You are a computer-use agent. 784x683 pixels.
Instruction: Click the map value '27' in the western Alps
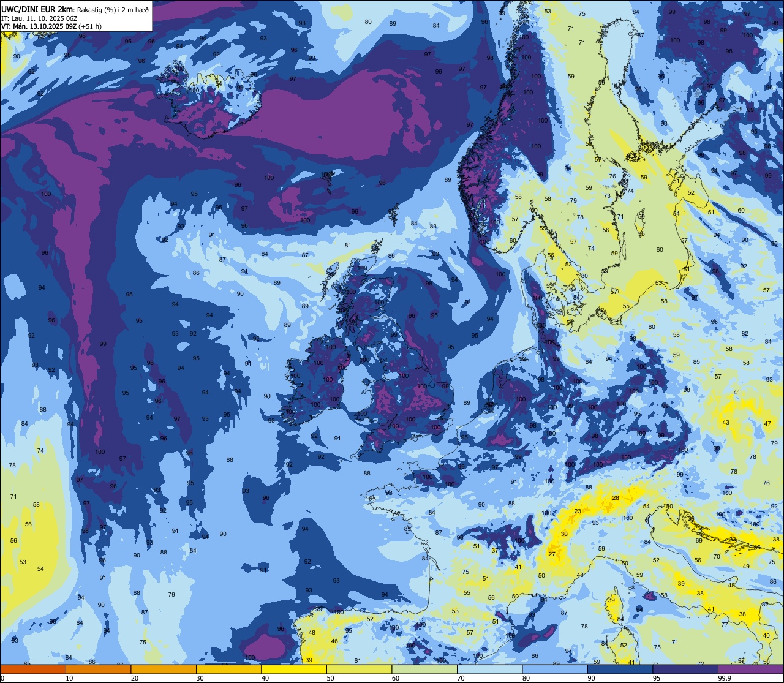552,554
